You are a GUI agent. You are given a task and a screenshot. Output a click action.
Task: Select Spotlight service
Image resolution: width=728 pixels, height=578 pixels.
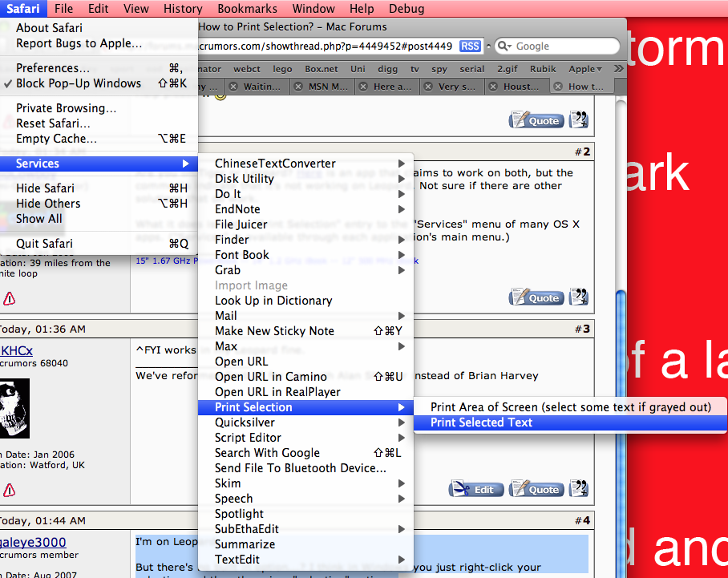pyautogui.click(x=305, y=515)
